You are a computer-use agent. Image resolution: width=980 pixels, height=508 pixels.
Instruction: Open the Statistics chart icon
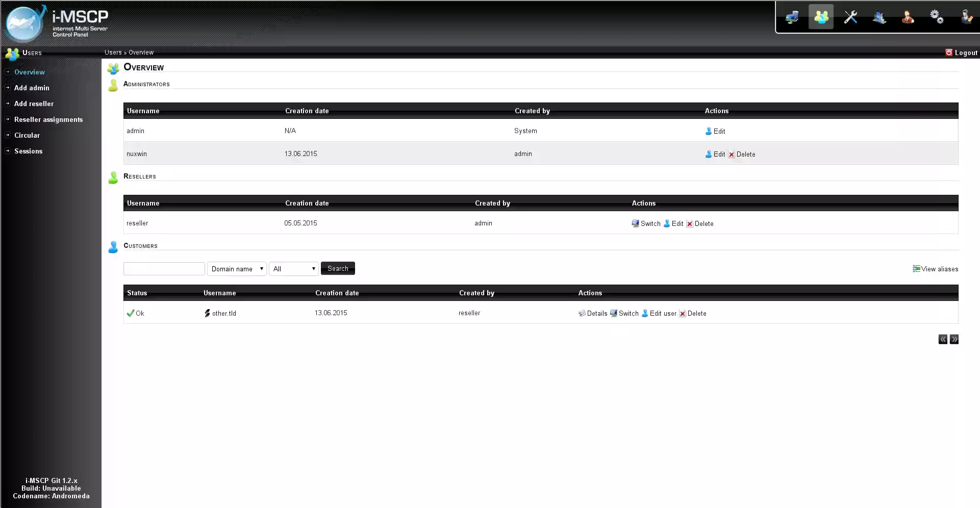tap(879, 17)
